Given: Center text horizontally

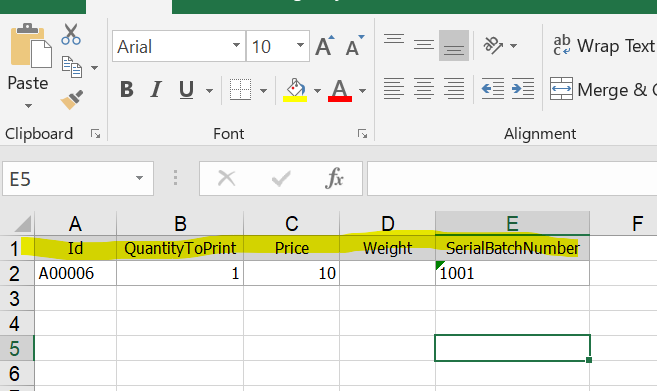Looking at the screenshot, I should [x=424, y=89].
